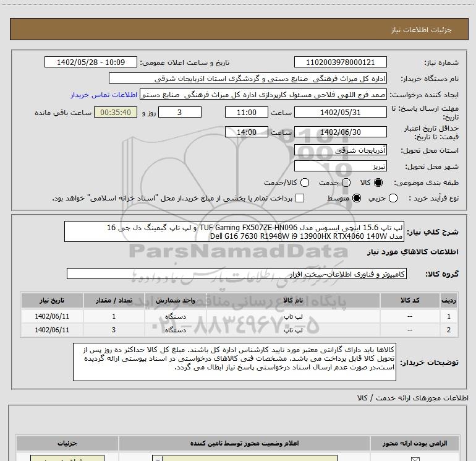Click date 1402/06/11 in row 2

point(52,330)
